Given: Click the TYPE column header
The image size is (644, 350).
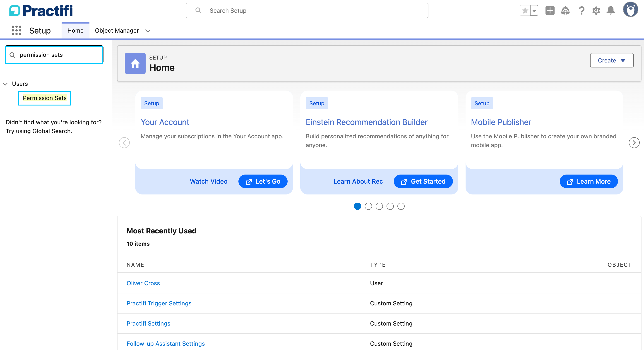Looking at the screenshot, I should (377, 265).
